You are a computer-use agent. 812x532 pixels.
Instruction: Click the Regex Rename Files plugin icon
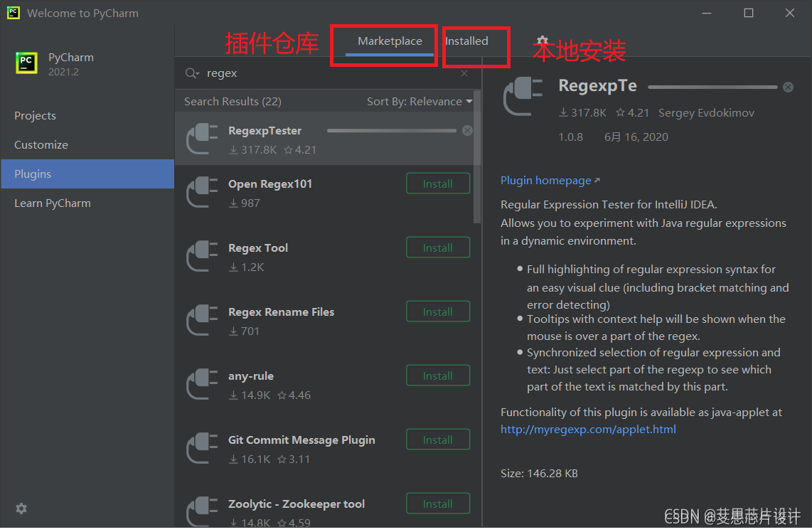[203, 320]
